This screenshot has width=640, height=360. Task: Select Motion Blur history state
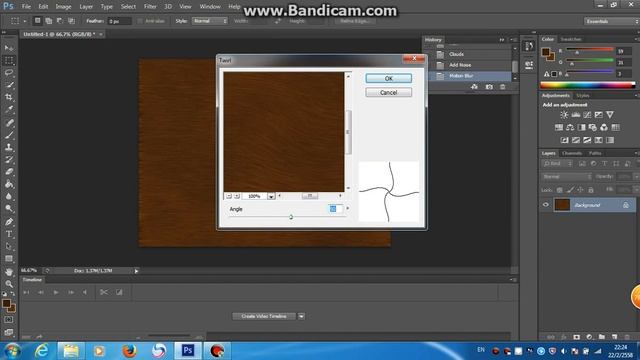tap(469, 76)
